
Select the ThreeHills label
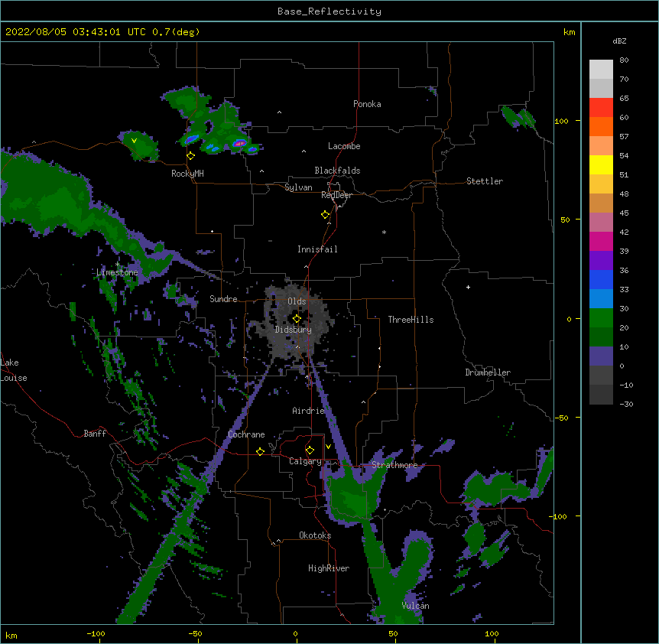[411, 320]
